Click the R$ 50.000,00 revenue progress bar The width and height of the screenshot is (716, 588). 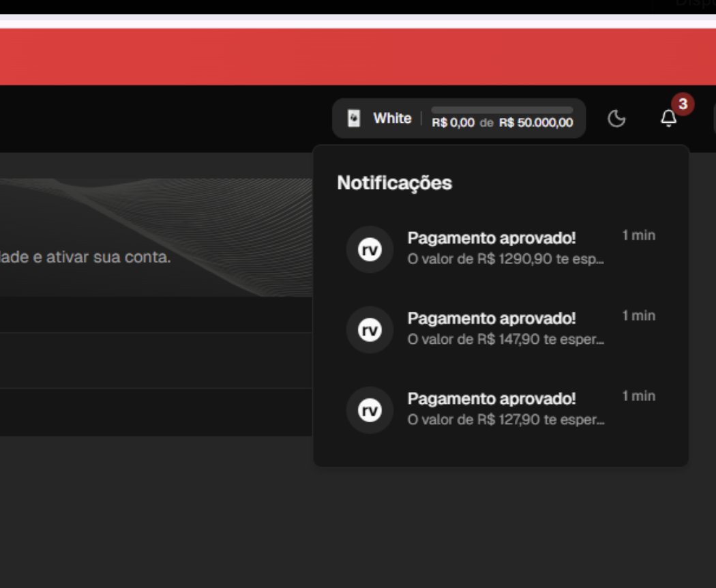click(x=502, y=110)
